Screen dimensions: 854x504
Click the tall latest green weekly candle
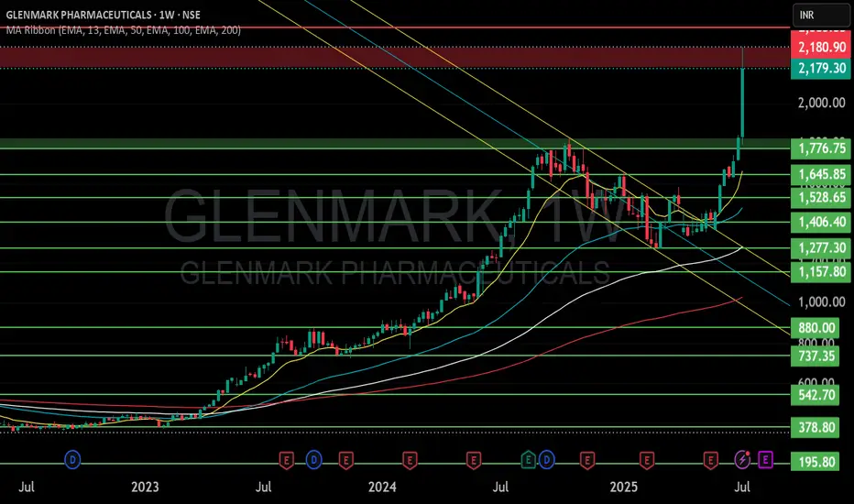[743, 101]
